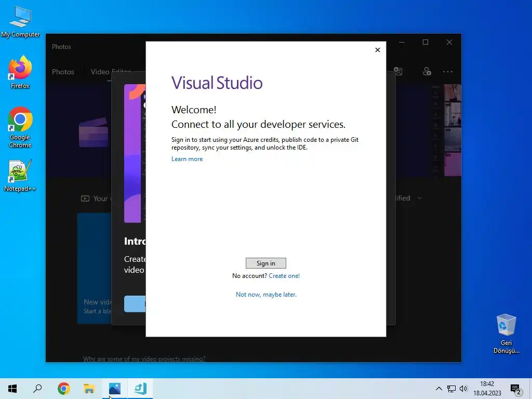Select the Photos tab in Photos window
The height and width of the screenshot is (399, 532).
click(63, 72)
